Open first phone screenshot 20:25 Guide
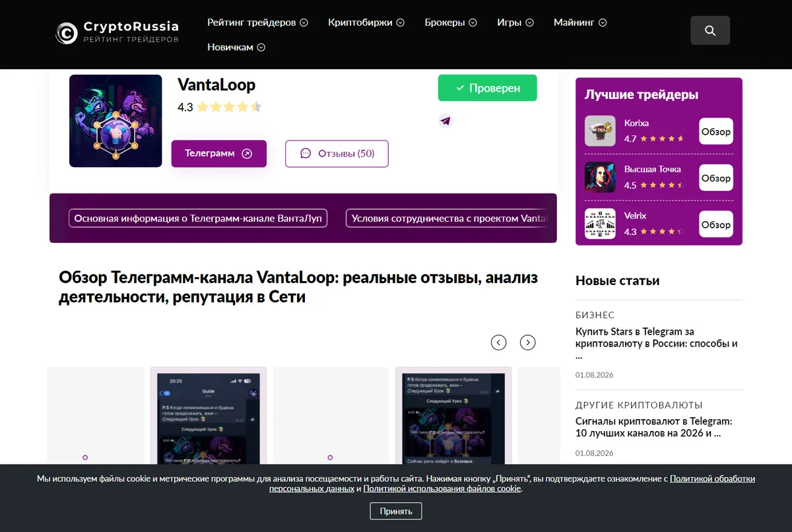 [209, 416]
